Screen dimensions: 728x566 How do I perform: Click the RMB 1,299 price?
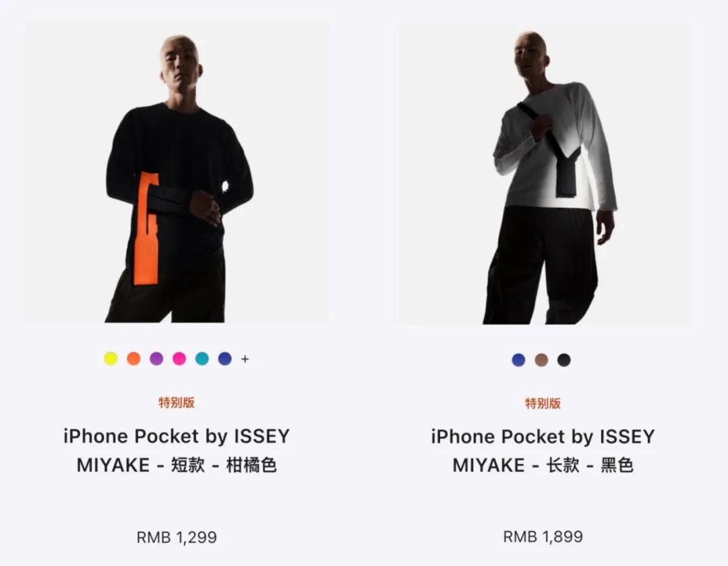pyautogui.click(x=177, y=537)
